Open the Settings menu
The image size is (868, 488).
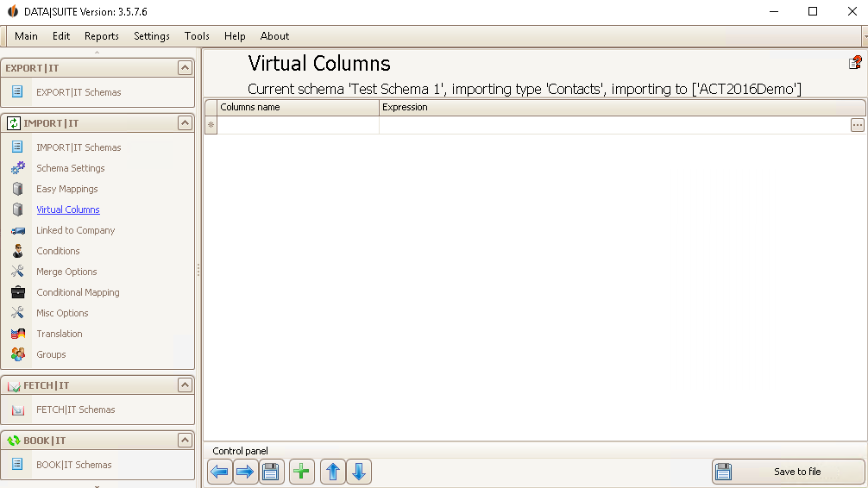[152, 36]
